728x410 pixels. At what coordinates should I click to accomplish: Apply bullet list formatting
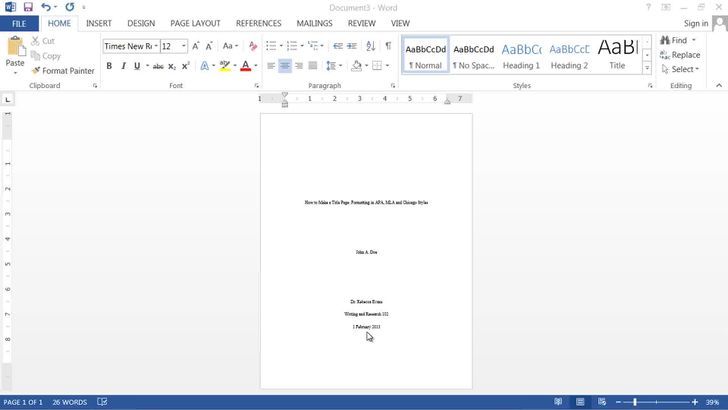(270, 46)
